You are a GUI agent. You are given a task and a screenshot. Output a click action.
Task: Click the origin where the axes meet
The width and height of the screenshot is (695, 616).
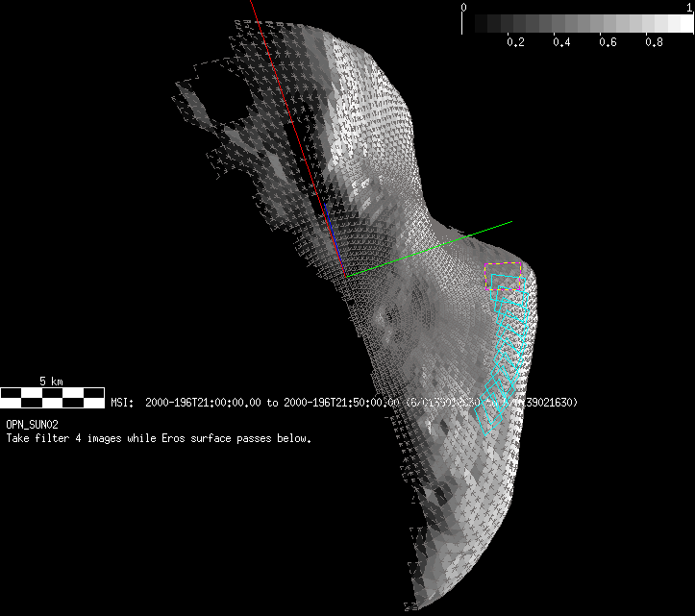coord(345,277)
